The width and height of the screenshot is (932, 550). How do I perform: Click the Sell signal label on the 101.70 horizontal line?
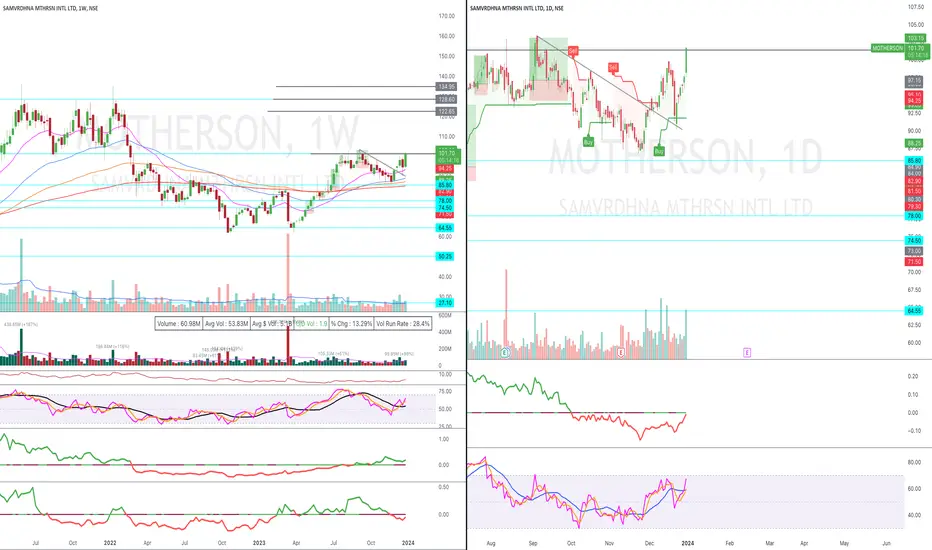[x=573, y=51]
